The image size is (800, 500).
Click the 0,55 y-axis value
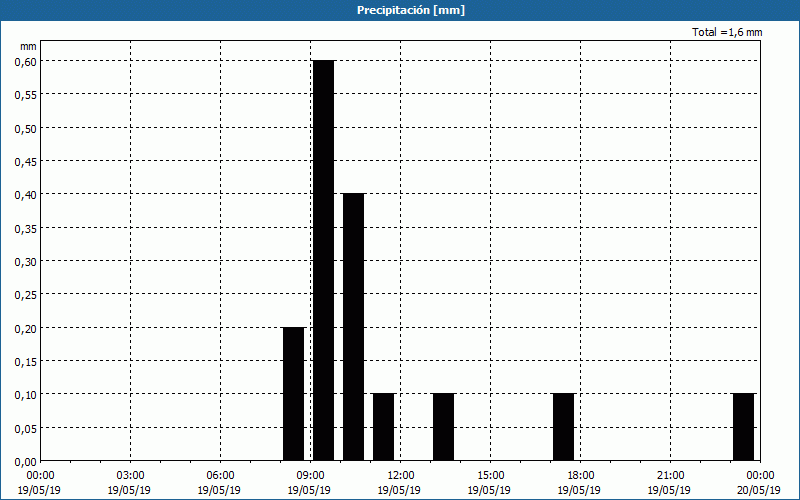point(26,95)
